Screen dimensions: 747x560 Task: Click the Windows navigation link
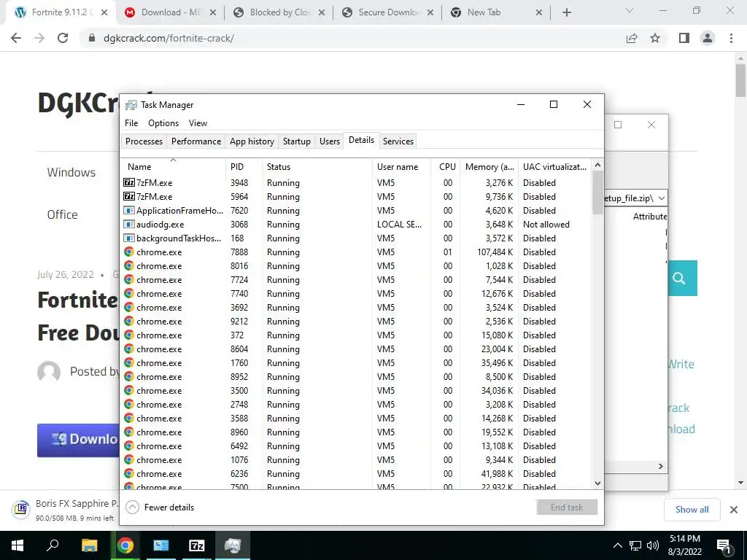click(71, 172)
